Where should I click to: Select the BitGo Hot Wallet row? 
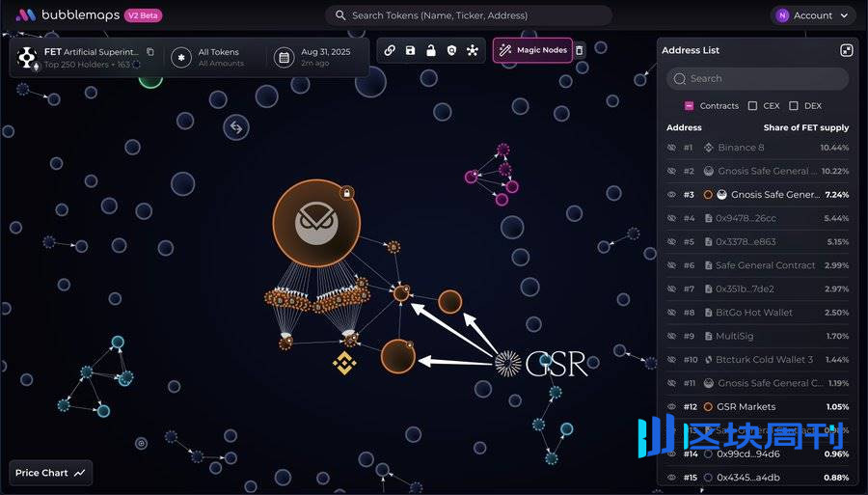pos(757,313)
